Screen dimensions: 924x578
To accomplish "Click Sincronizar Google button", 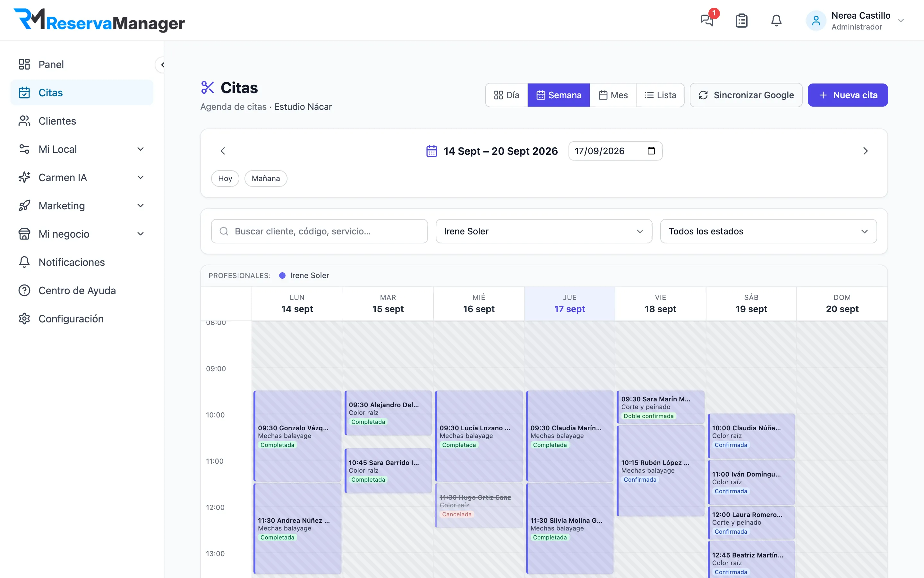I will [746, 95].
